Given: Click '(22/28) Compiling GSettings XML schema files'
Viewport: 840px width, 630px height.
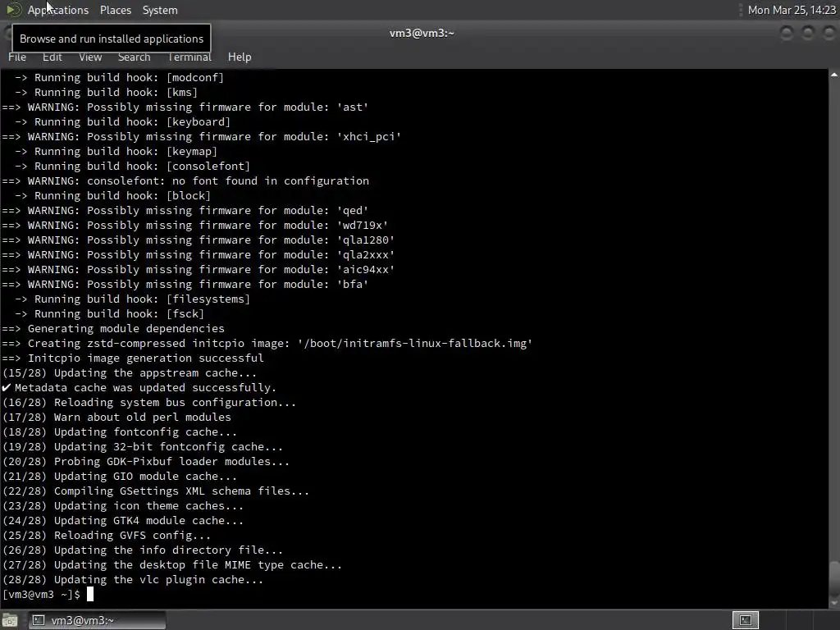Looking at the screenshot, I should tap(155, 491).
